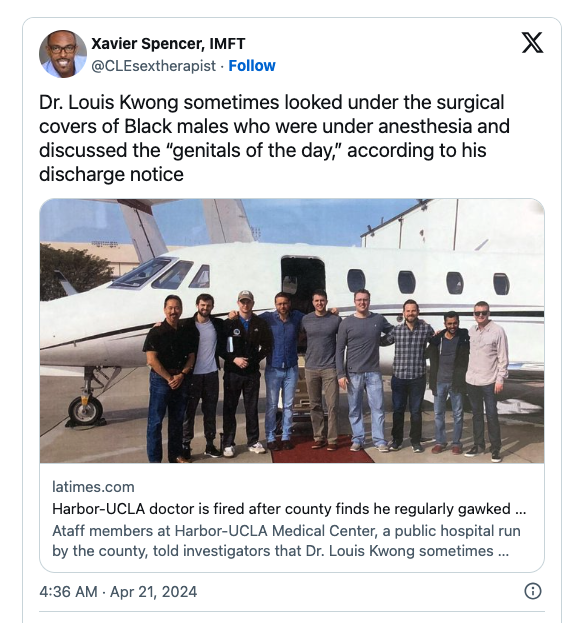Image resolution: width=563 pixels, height=623 pixels.
Task: Click the man wearing a baseball cap
Action: [x=245, y=373]
